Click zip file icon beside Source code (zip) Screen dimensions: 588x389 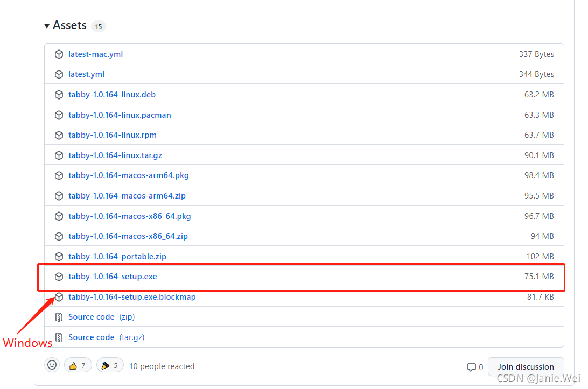(59, 317)
